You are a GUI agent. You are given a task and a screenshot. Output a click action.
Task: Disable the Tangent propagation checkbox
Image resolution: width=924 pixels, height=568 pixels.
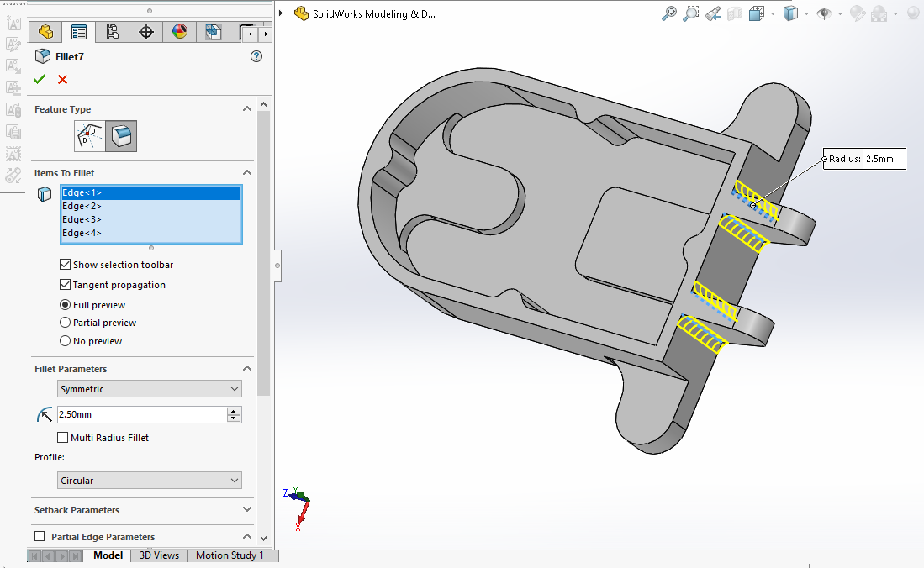tap(66, 285)
